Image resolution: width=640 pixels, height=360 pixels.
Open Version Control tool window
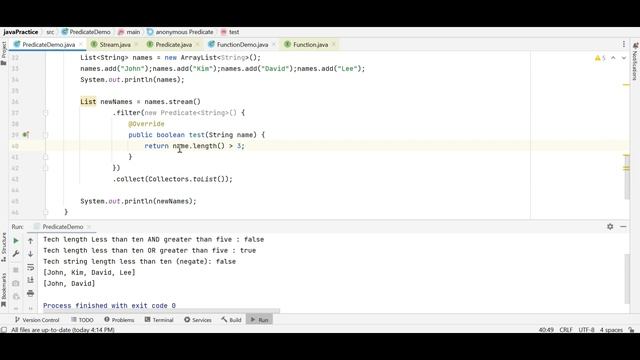37,320
